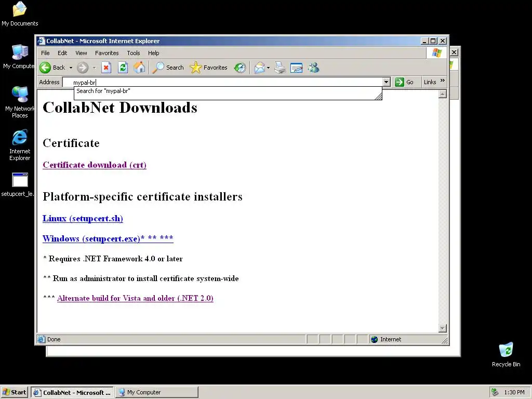The height and width of the screenshot is (399, 532).
Task: Open the Windows (setupcert.exe) link
Action: (x=108, y=238)
